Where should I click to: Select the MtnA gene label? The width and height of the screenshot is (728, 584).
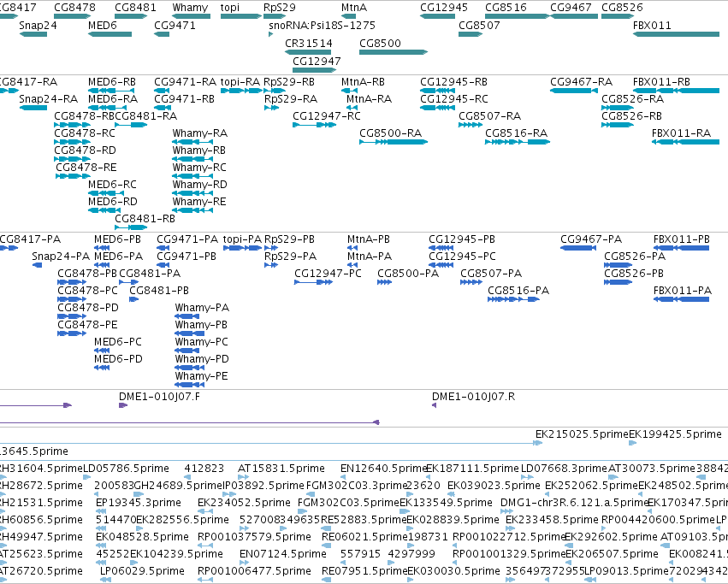(x=354, y=8)
